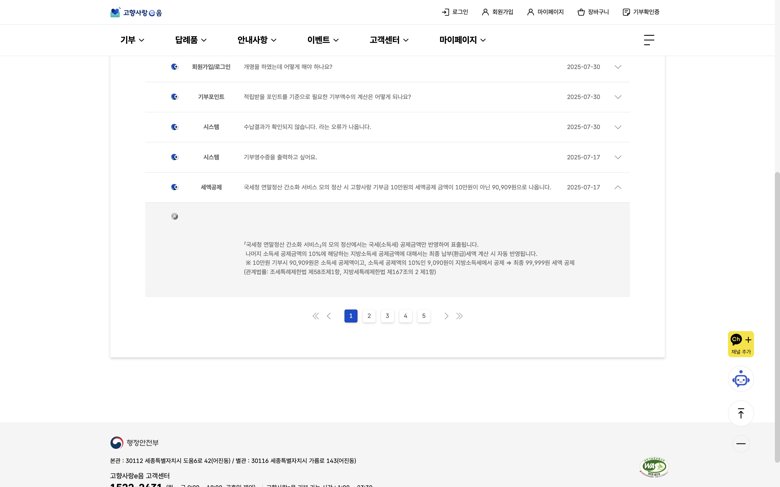Open the 장바구니 shopping cart

point(593,12)
